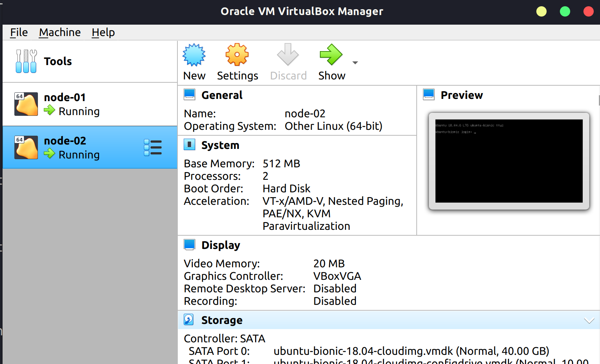Viewport: 600px width, 364px height.
Task: Click the New virtual machine icon
Action: coord(194,55)
